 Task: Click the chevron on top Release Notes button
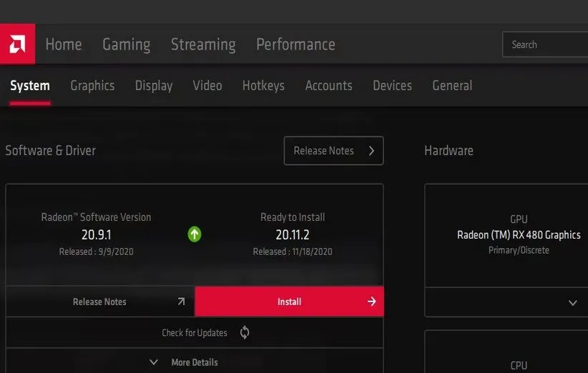coord(371,151)
